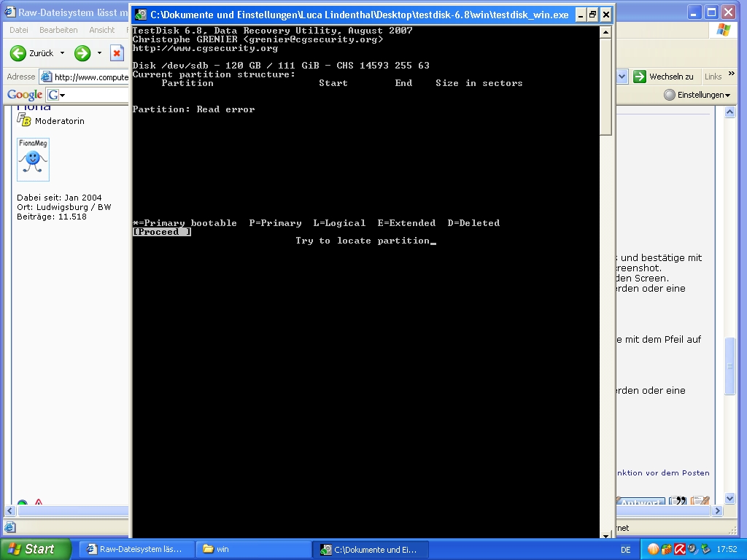Minimize the TestDisk console window

(580, 15)
